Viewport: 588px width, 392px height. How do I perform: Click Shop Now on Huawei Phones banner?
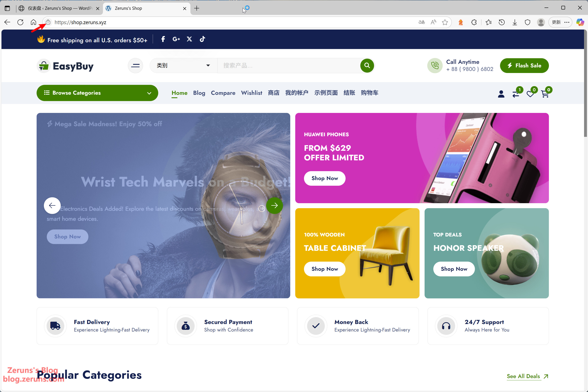(325, 178)
